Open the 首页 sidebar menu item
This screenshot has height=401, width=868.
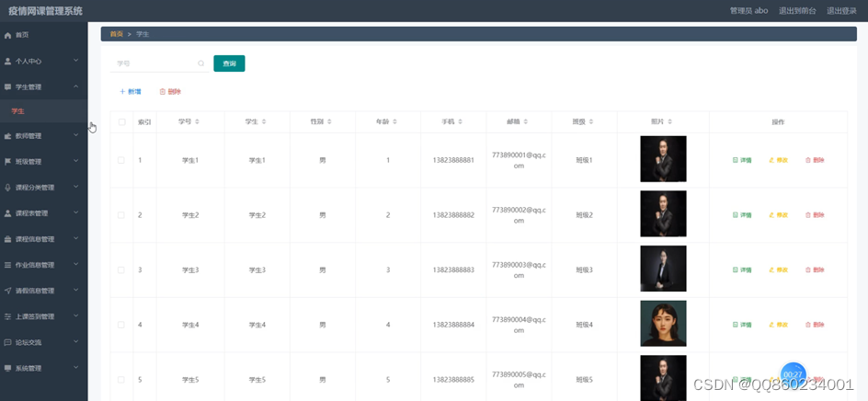click(x=44, y=35)
